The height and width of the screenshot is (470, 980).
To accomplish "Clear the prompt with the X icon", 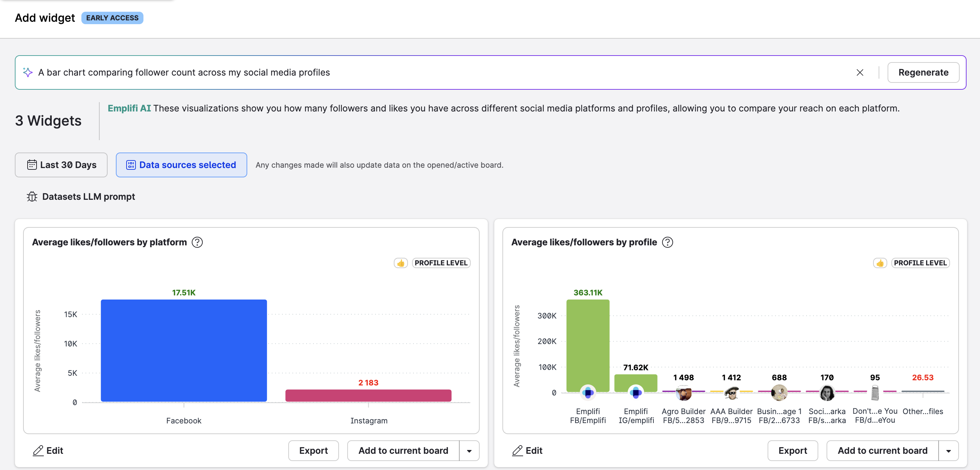I will 859,72.
